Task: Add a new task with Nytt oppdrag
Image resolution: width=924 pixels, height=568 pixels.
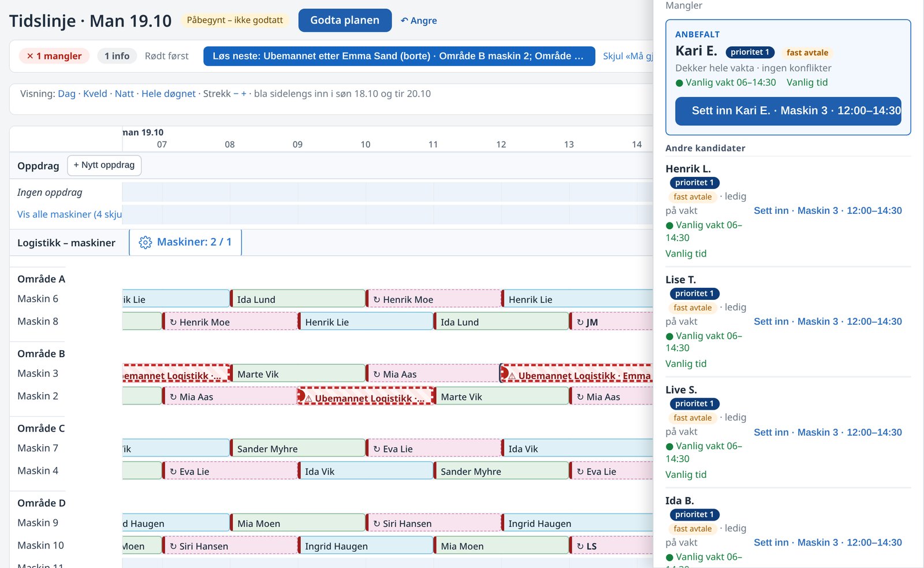Action: (x=104, y=165)
